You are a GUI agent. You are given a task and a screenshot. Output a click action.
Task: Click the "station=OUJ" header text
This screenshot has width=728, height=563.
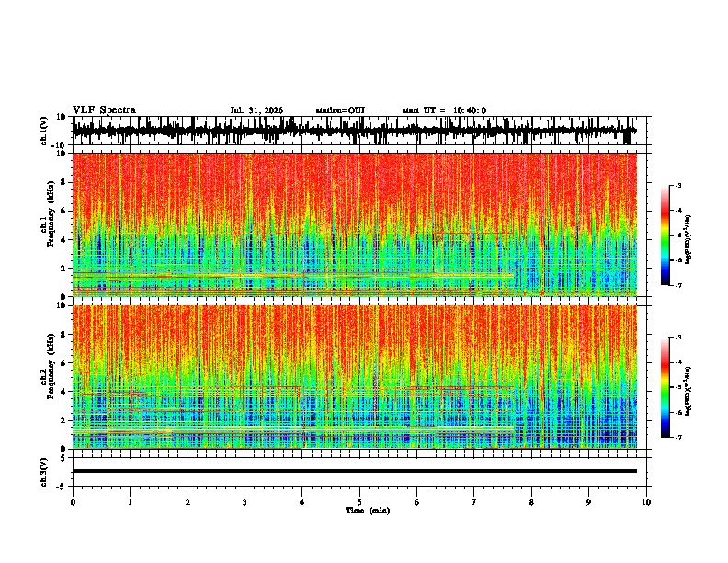click(x=340, y=110)
